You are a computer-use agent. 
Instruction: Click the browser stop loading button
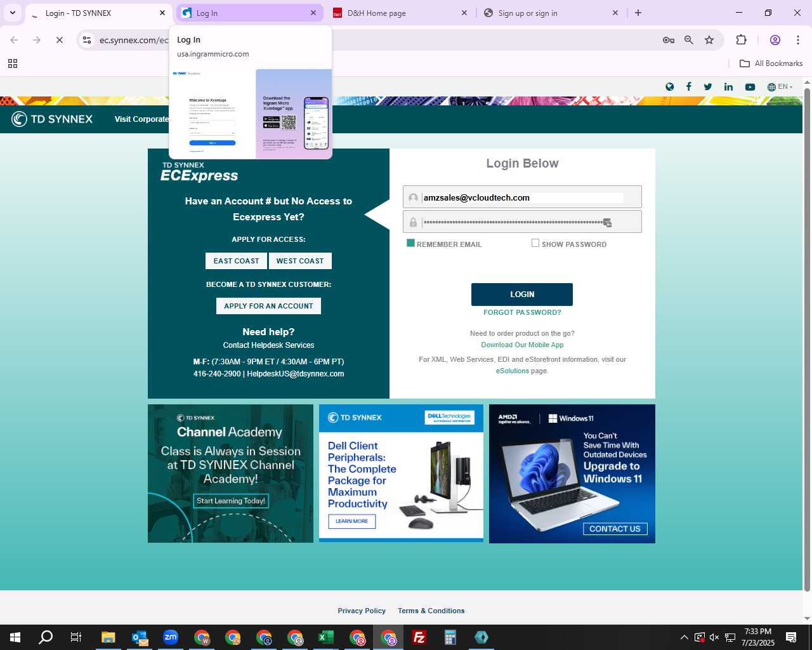(59, 40)
